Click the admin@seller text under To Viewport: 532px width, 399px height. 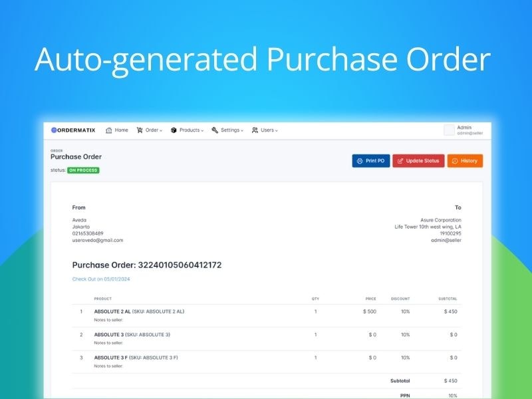coord(446,240)
